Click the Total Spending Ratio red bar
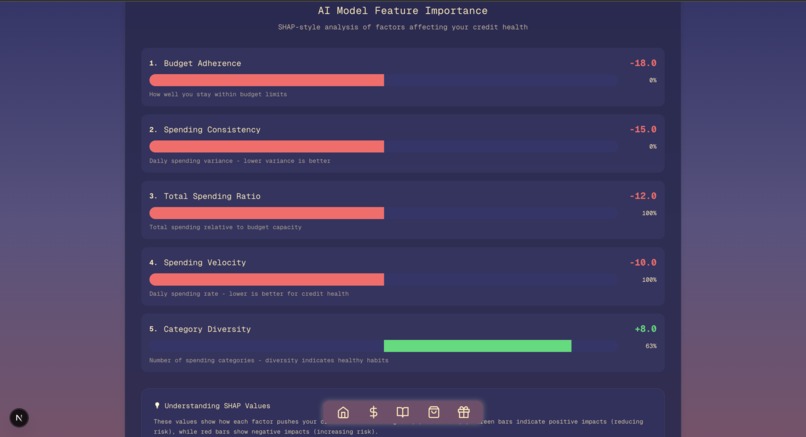 tap(266, 213)
